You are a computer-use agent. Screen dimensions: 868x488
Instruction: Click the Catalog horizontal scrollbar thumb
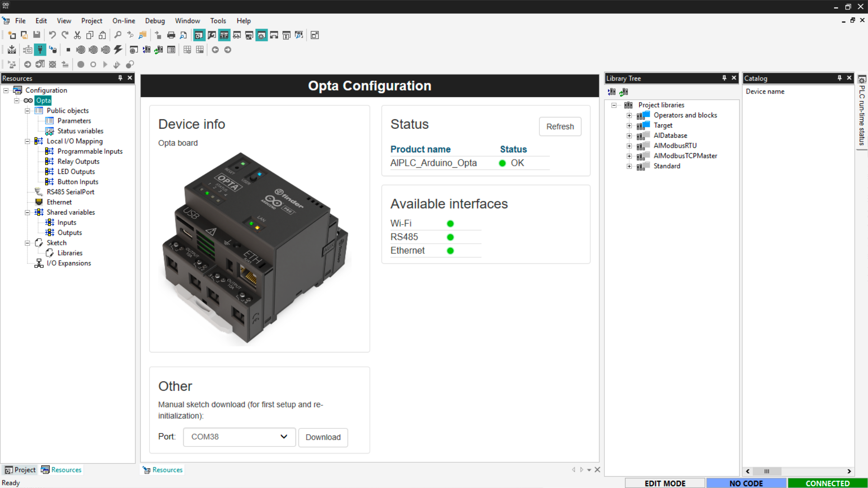[x=766, y=471]
